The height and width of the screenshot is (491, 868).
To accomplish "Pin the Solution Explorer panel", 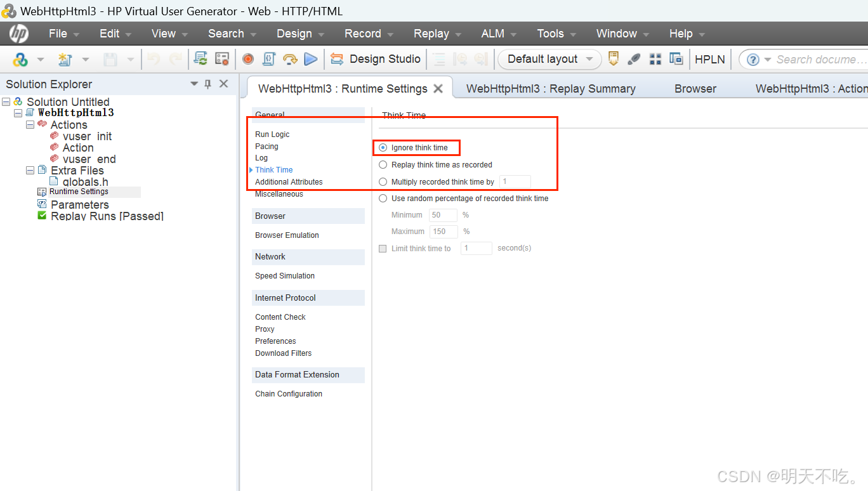I will point(207,84).
